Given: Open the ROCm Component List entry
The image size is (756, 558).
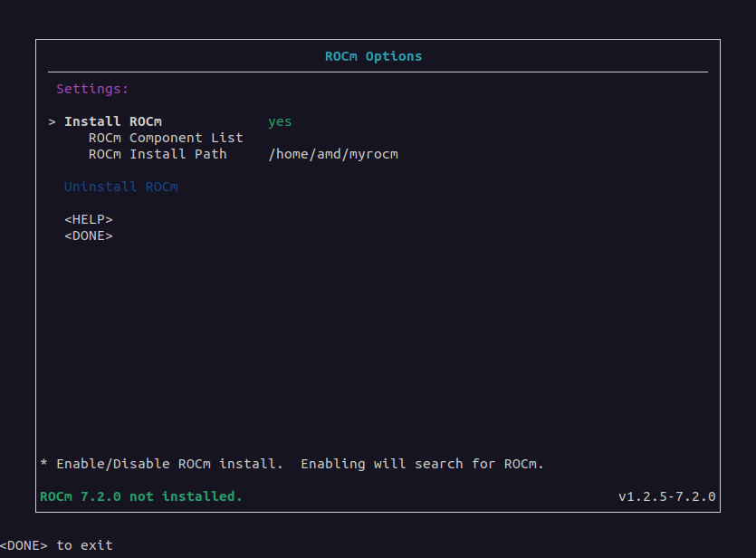Looking at the screenshot, I should 166,138.
